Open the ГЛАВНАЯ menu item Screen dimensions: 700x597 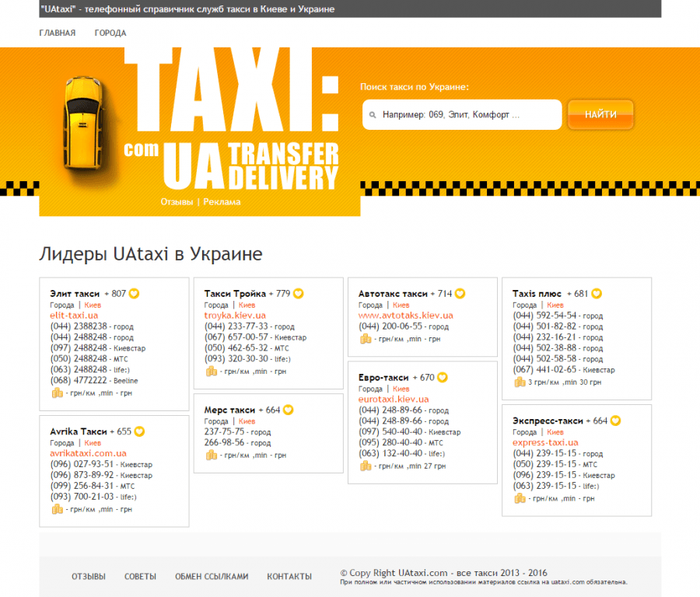58,33
